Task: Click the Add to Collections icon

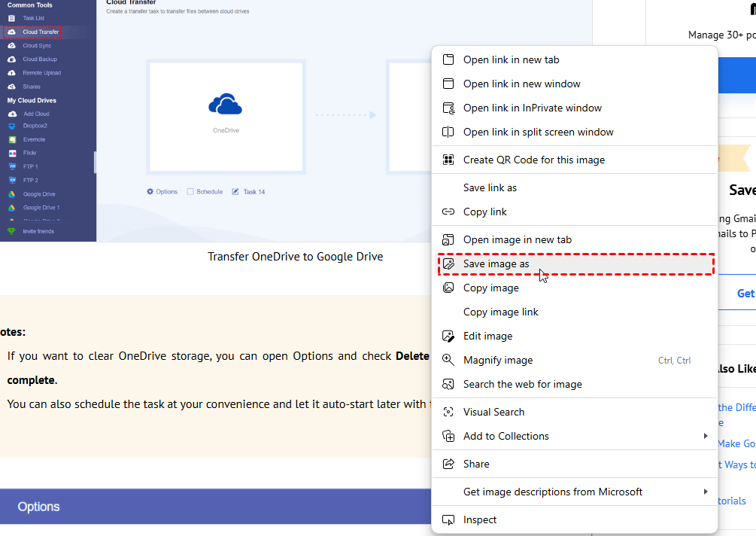Action: (448, 436)
